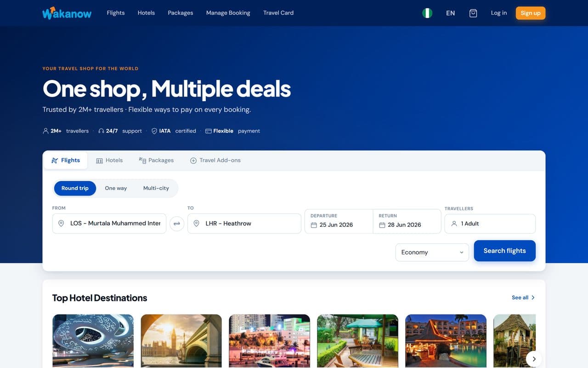Switch to Multi-city trip type
This screenshot has width=588, height=368.
[x=156, y=188]
